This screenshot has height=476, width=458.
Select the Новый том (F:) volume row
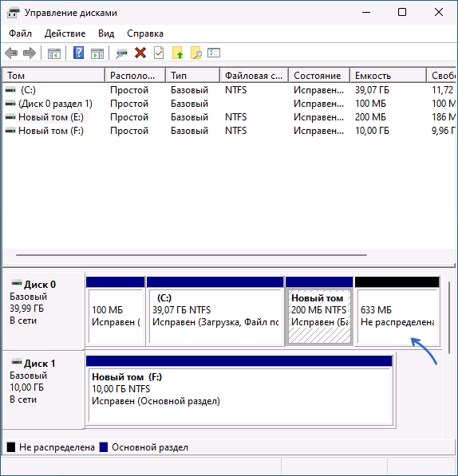[x=229, y=131]
